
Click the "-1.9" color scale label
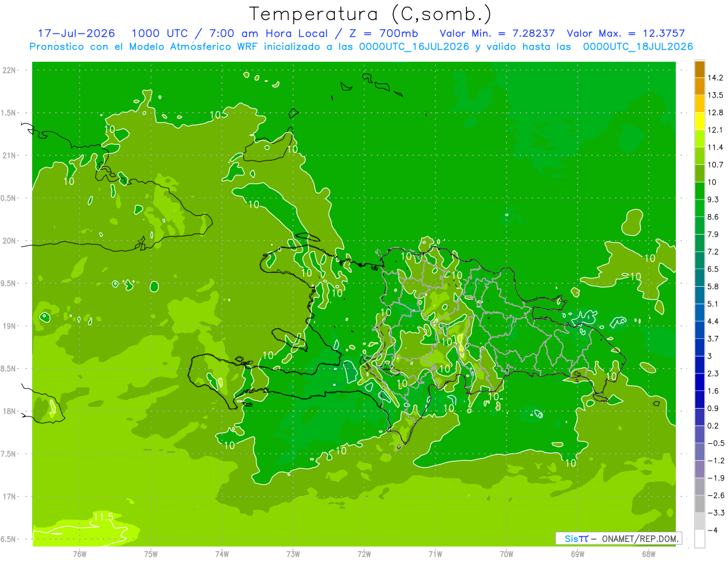coord(715,478)
